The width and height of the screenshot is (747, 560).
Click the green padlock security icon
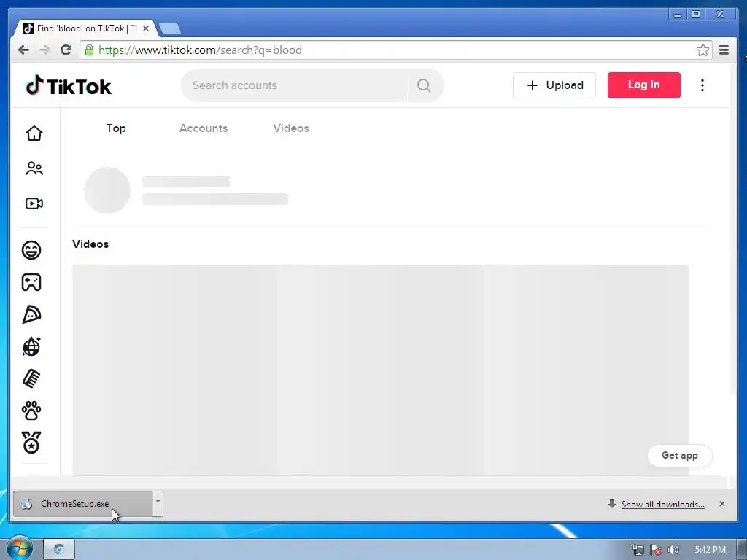click(89, 50)
